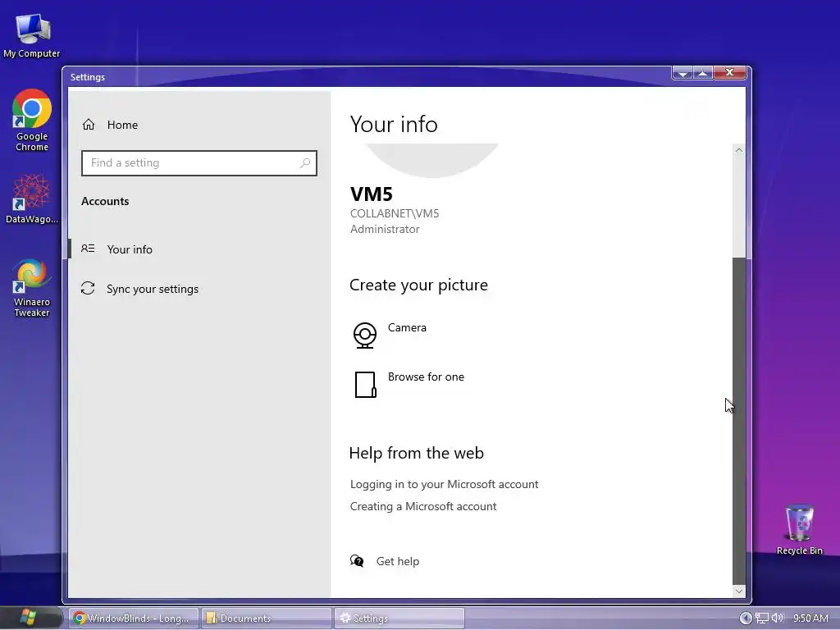Click the Your info page title
840x630 pixels.
[394, 125]
